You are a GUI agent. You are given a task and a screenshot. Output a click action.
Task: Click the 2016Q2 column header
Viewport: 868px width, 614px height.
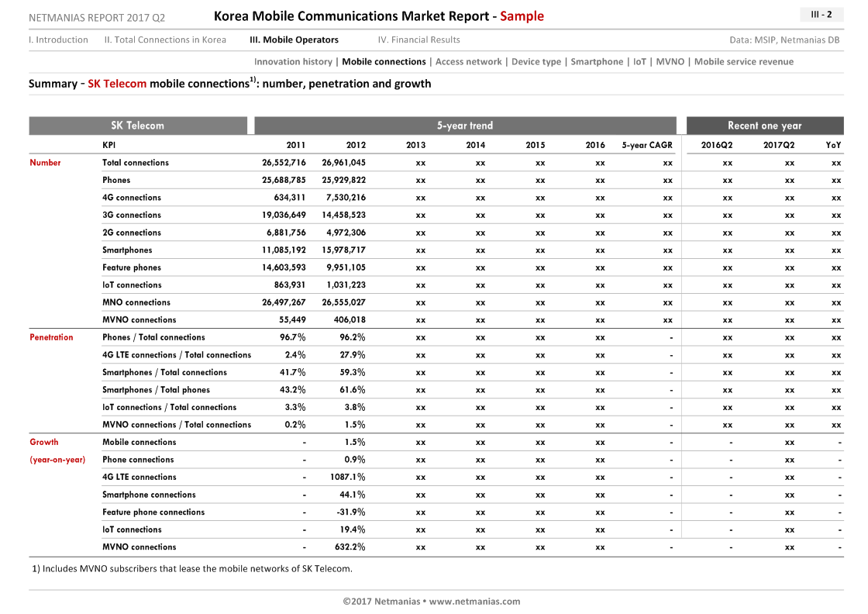[717, 145]
